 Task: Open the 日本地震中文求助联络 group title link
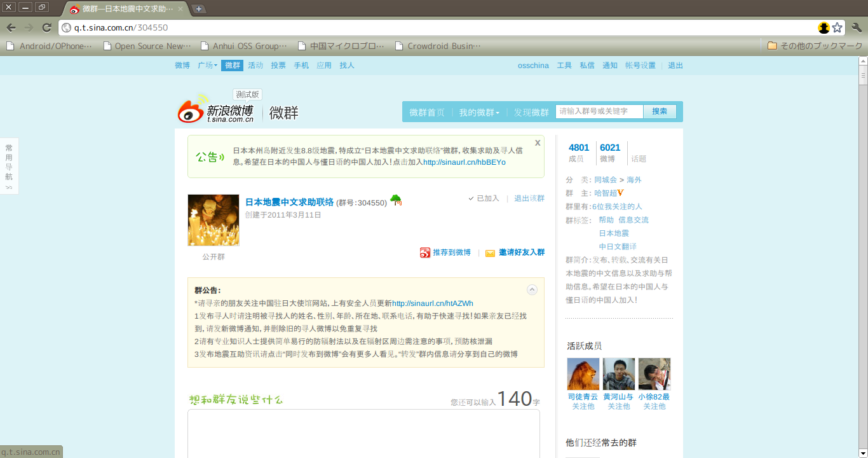[289, 202]
